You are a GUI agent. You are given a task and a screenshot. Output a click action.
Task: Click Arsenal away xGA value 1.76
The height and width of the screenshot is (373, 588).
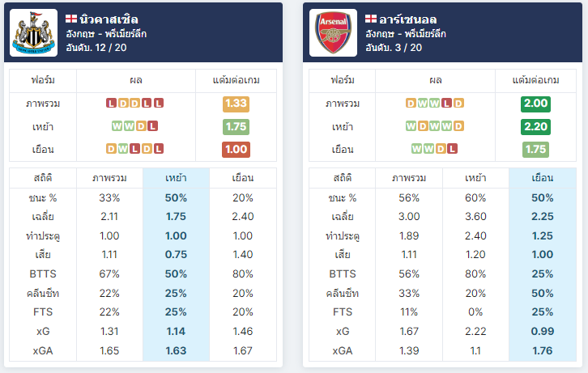[543, 351]
